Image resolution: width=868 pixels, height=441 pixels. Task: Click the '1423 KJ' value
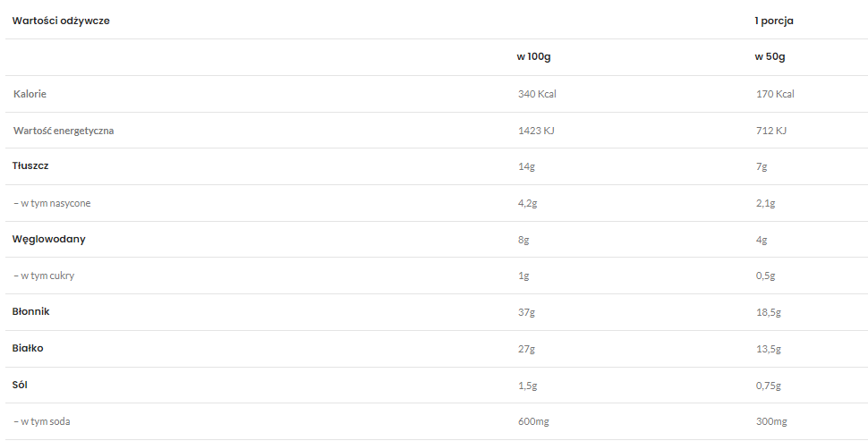[536, 131]
